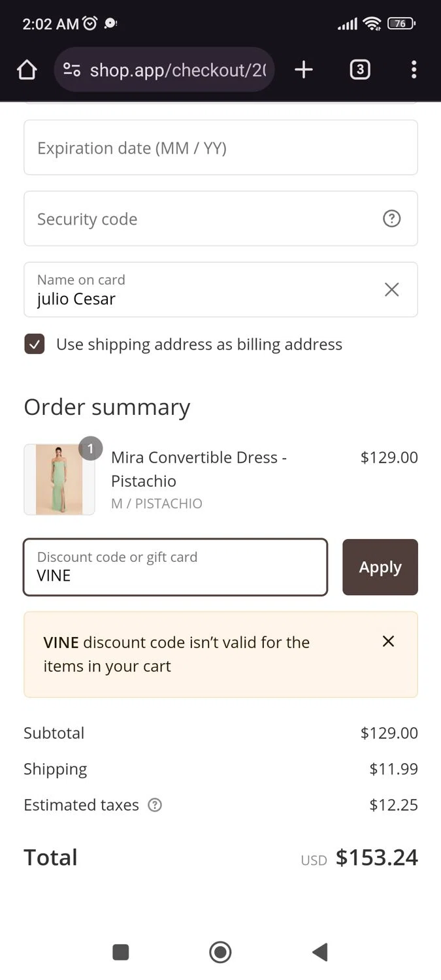This screenshot has height=980, width=441.
Task: Focus the discount code or gift card field
Action: pyautogui.click(x=175, y=567)
